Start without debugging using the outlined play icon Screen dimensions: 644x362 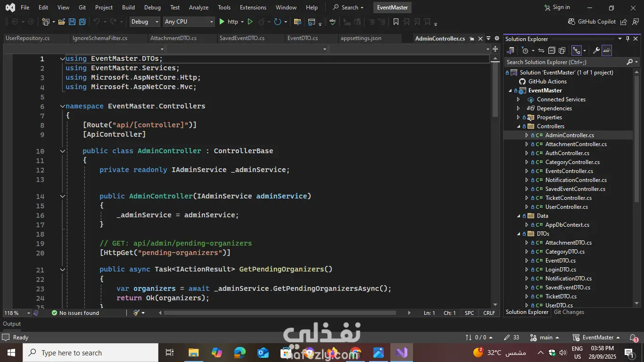point(250,22)
